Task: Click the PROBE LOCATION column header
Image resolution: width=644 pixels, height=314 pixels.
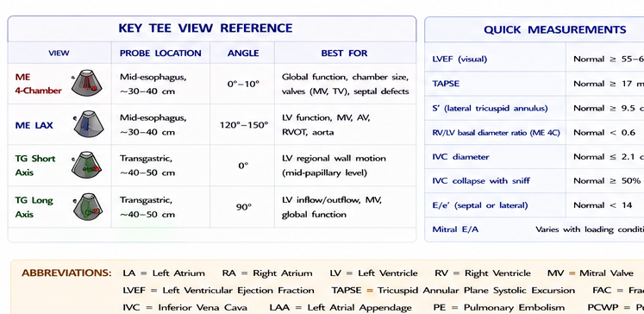Action: [x=160, y=53]
